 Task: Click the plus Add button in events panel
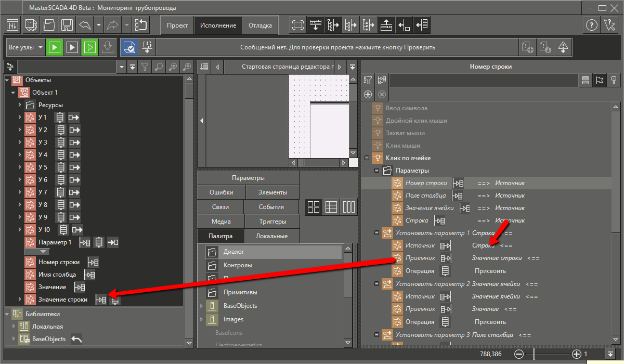pos(368,94)
